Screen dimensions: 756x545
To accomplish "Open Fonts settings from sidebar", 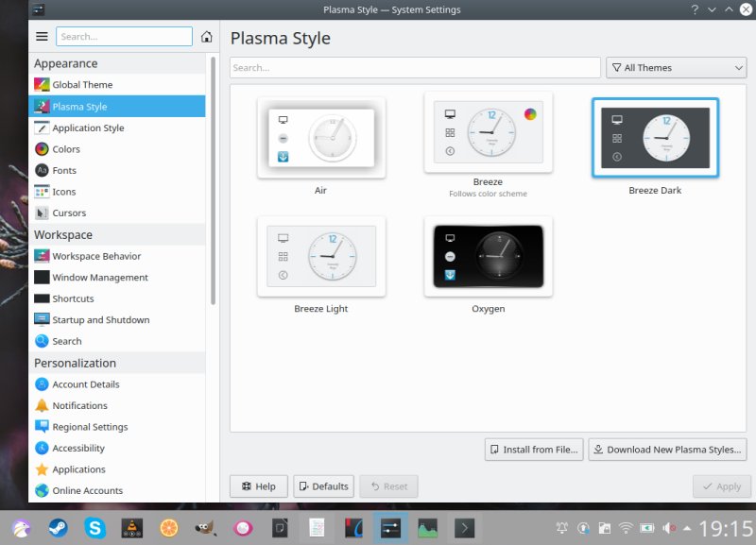I will [x=64, y=171].
